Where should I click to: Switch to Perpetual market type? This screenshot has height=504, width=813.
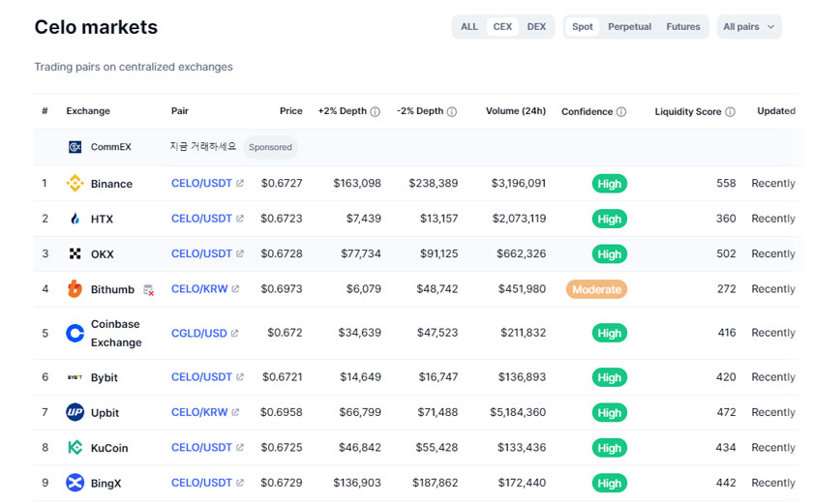click(629, 27)
